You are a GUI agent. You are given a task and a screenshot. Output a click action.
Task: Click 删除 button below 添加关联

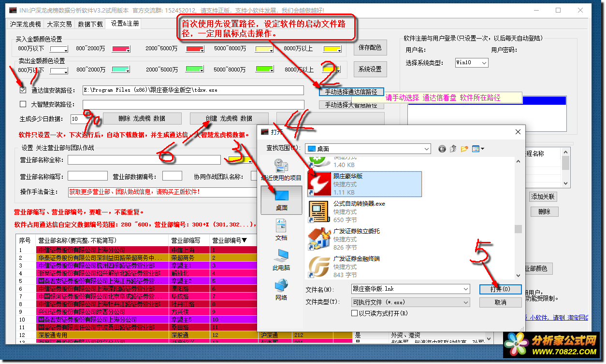544,211
